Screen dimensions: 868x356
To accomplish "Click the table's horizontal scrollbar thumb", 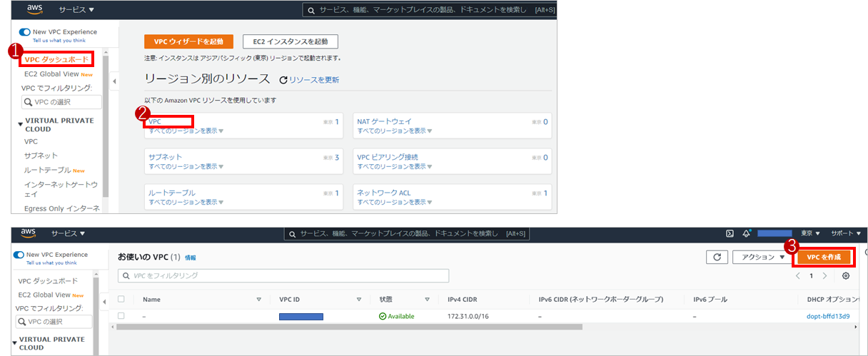I will pyautogui.click(x=350, y=327).
